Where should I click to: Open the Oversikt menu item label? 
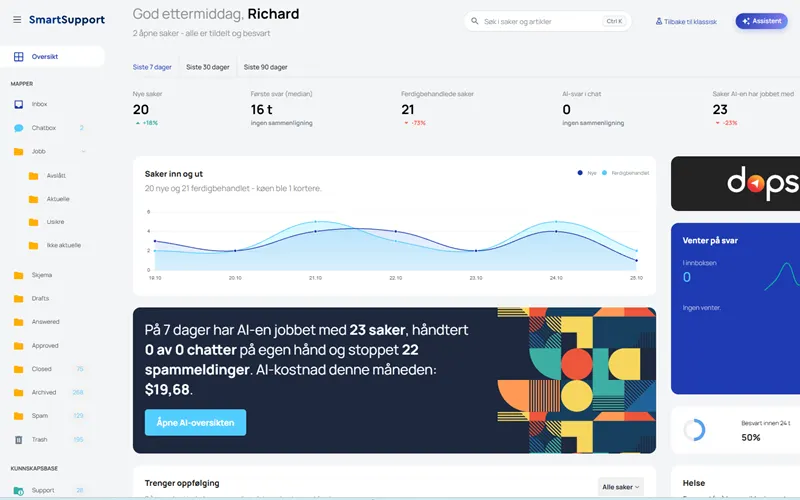point(45,57)
